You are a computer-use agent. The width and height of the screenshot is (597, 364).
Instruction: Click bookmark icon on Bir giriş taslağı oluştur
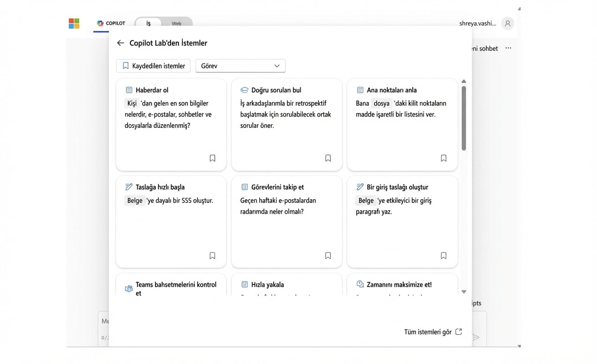(443, 256)
